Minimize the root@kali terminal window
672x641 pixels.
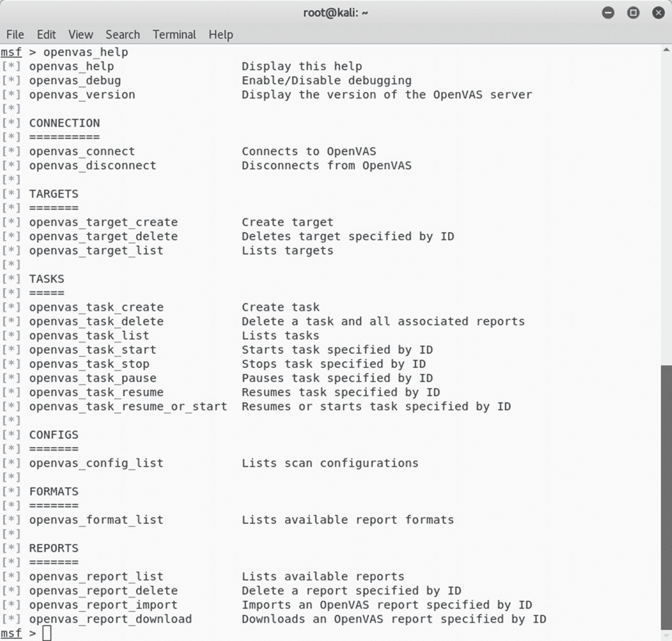click(608, 13)
